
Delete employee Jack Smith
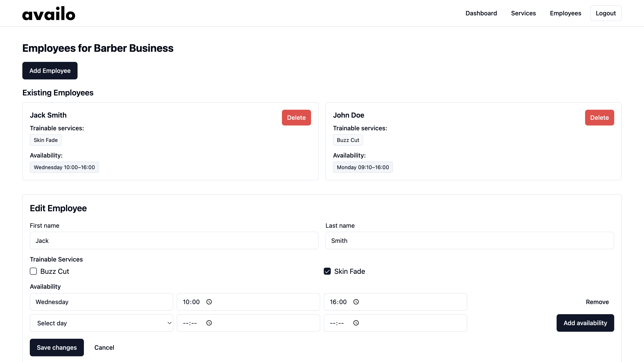click(296, 117)
